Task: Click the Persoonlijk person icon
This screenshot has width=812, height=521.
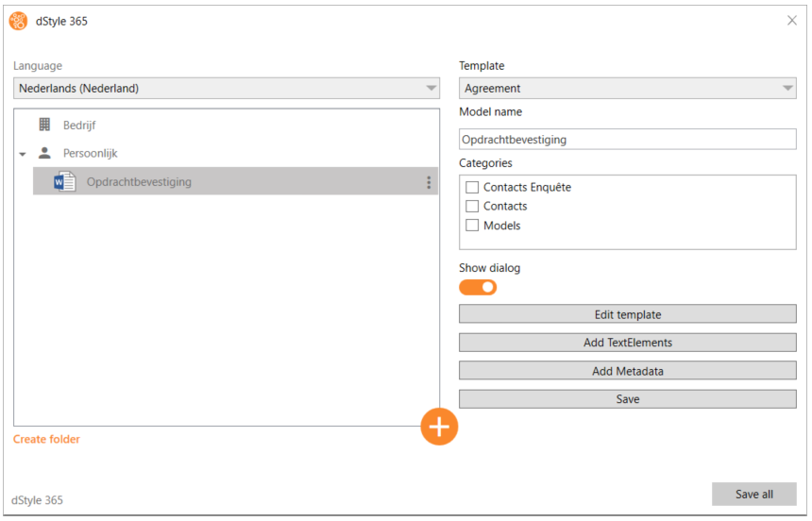Action: (x=45, y=153)
